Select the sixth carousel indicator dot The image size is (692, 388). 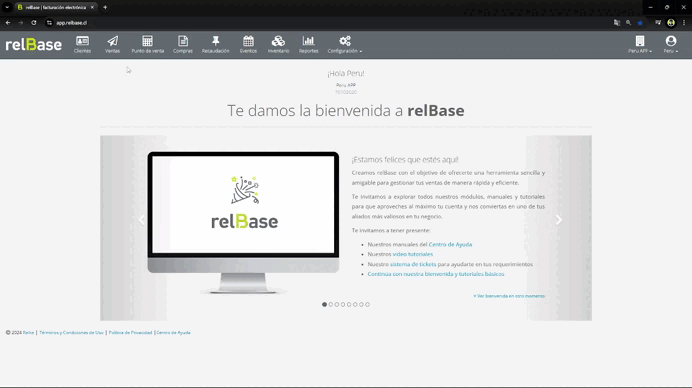[x=355, y=305]
